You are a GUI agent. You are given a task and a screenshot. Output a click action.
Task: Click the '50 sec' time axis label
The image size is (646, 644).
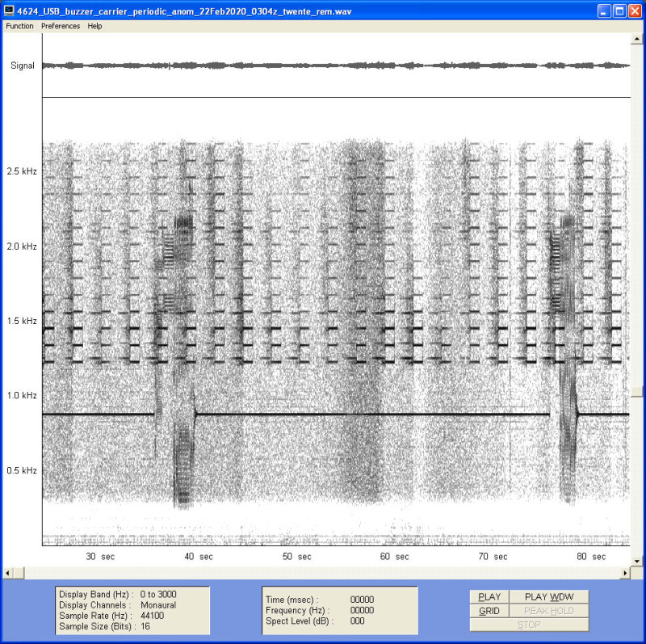296,557
